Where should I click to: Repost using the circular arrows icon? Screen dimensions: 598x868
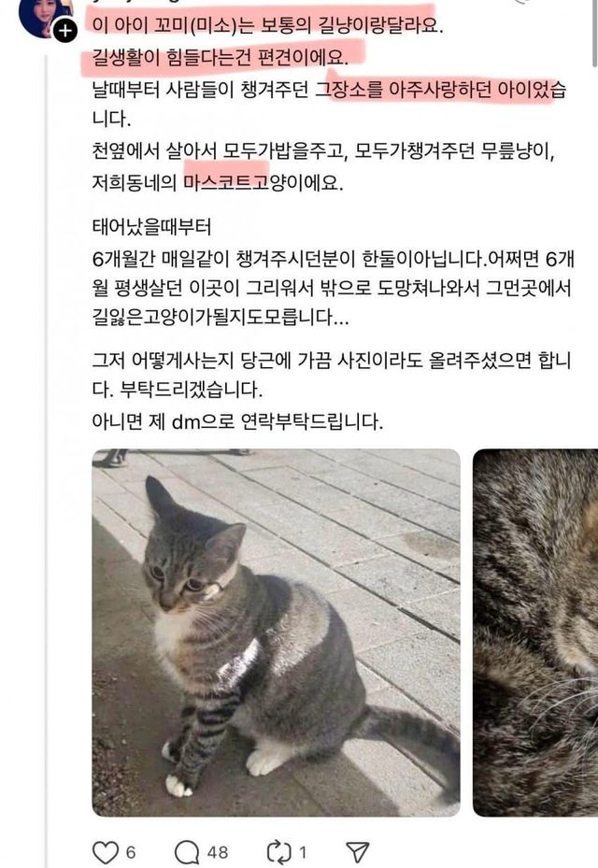(280, 851)
